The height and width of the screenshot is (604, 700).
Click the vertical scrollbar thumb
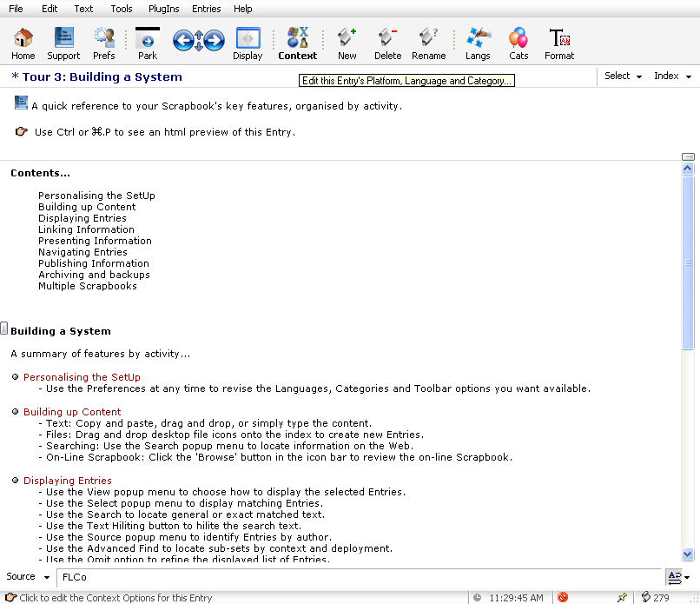(x=688, y=262)
